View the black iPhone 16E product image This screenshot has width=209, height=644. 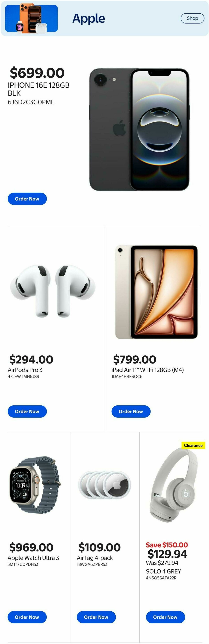click(x=139, y=130)
